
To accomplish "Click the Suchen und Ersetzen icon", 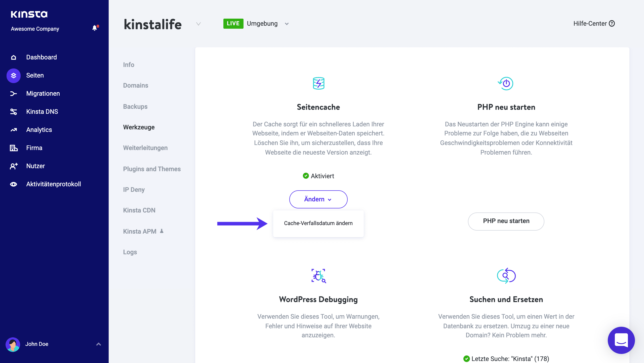I will [x=506, y=276].
